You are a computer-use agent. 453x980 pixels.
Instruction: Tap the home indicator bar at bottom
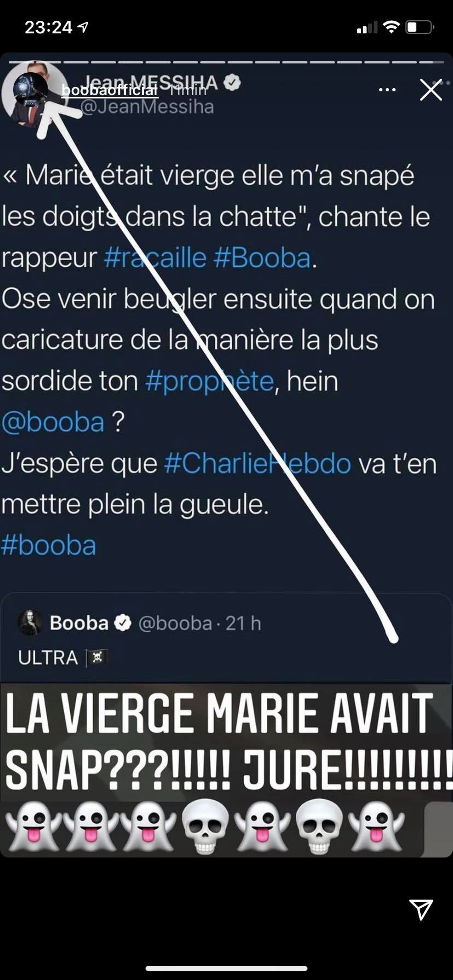[226, 969]
